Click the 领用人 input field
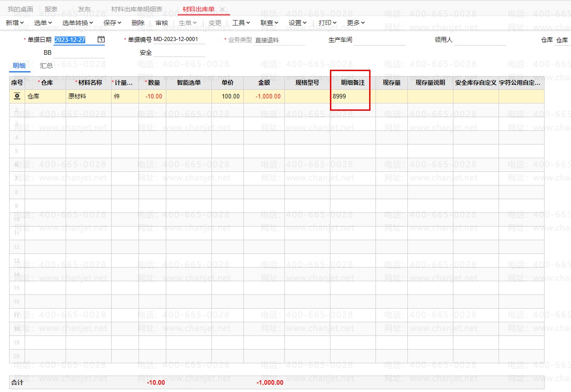The height and width of the screenshot is (392, 571). pyautogui.click(x=480, y=40)
